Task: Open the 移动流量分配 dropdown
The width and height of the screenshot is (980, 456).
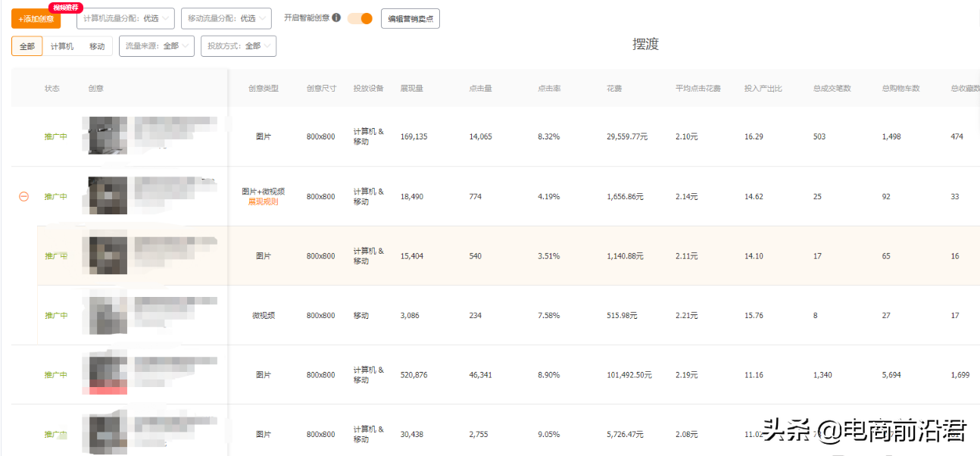Action: [x=227, y=18]
